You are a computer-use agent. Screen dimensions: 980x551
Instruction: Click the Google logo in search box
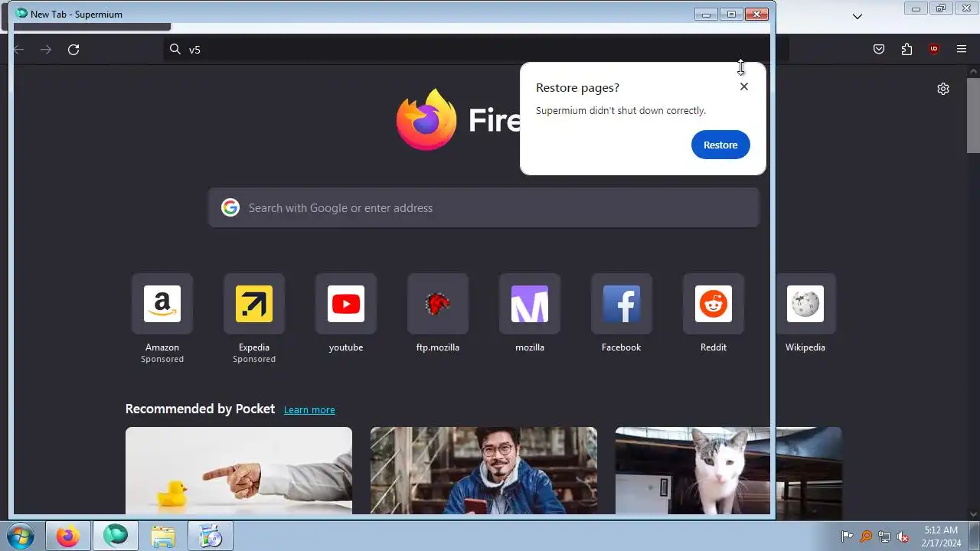(x=230, y=207)
